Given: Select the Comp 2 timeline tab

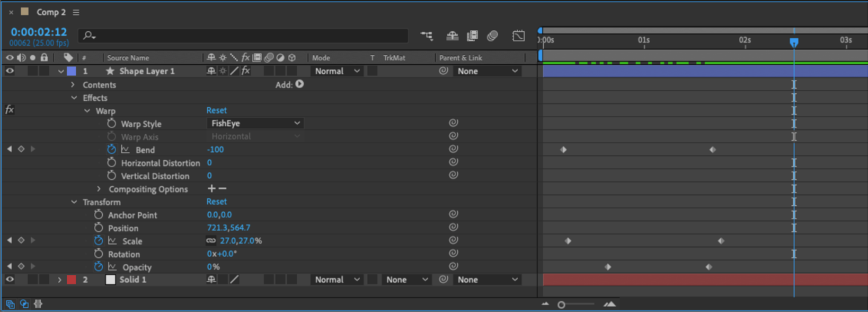Looking at the screenshot, I should [51, 12].
